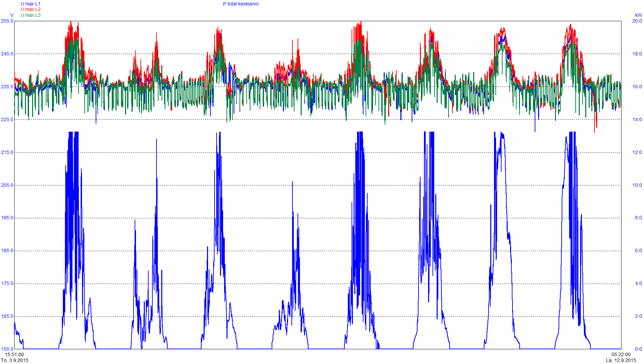Click the 185.0 voltage axis value
This screenshot has width=644, height=364.
click(7, 250)
